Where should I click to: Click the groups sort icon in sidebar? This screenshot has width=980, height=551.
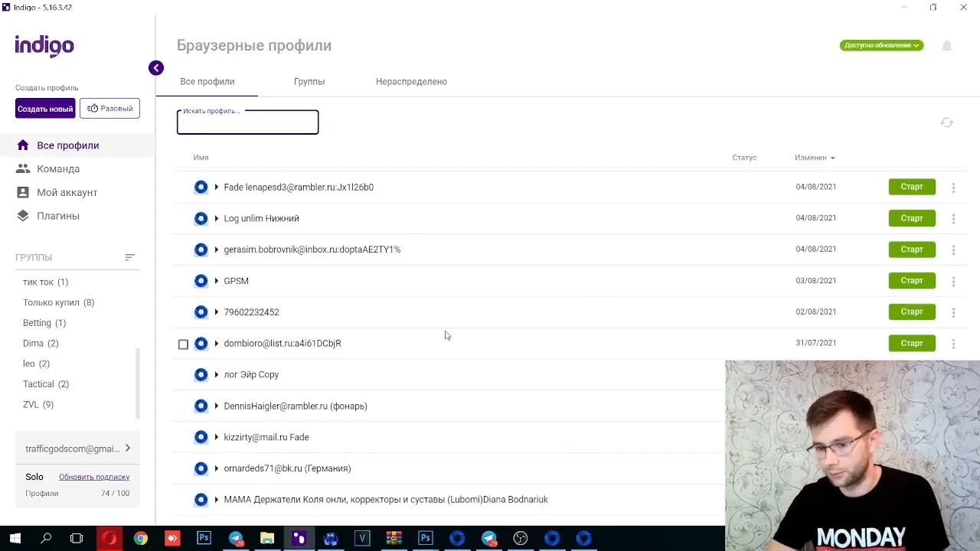pyautogui.click(x=129, y=258)
